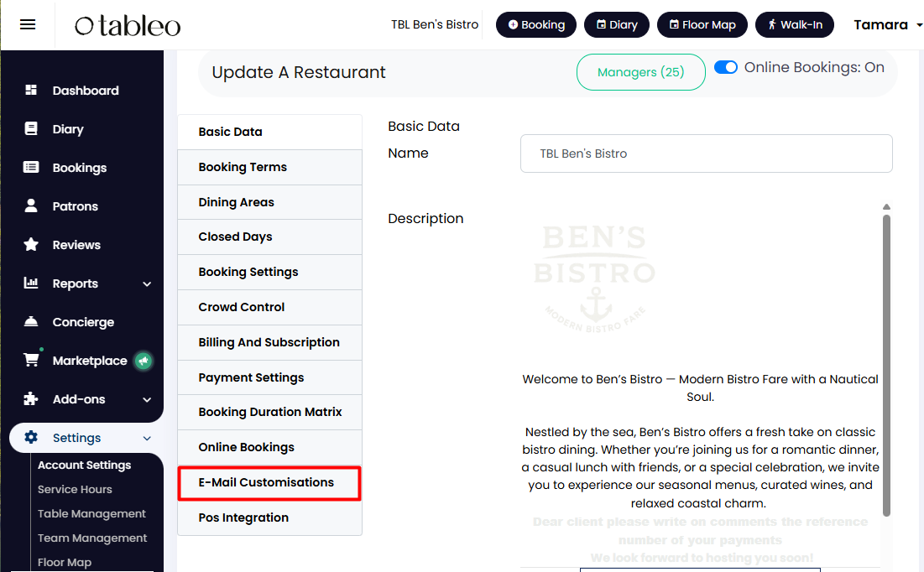Open Service Hours submenu link

click(75, 490)
